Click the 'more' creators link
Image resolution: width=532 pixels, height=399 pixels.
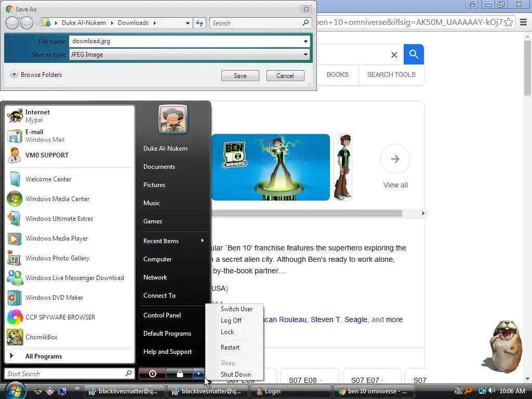click(394, 320)
